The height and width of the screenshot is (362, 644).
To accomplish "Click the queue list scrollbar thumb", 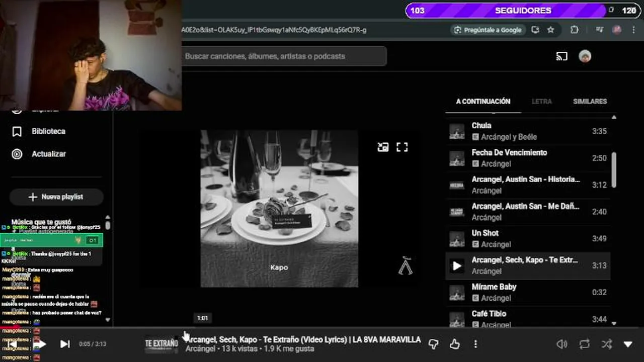I will pyautogui.click(x=613, y=169).
